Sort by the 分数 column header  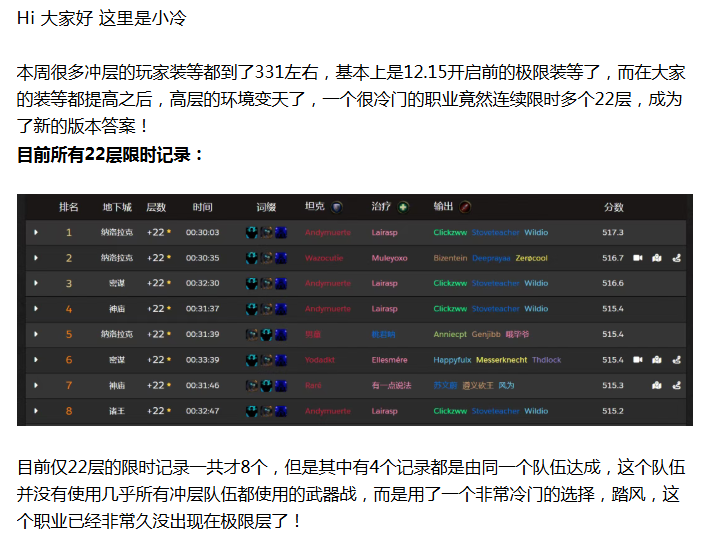tap(613, 207)
